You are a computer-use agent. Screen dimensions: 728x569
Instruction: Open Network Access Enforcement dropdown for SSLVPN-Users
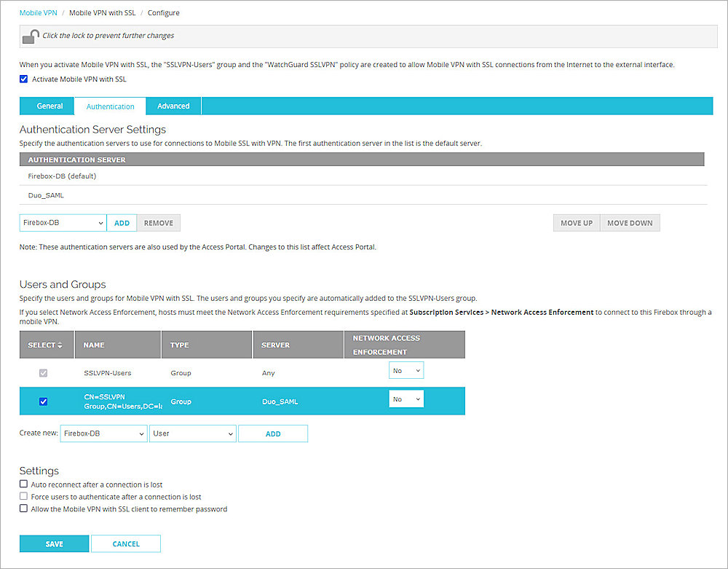[406, 370]
